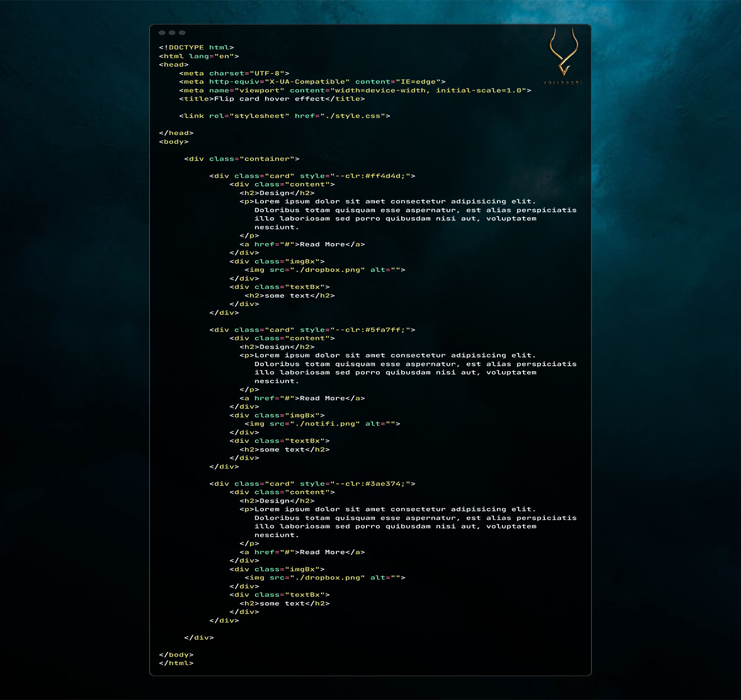Click the closing </body> tag
741x700 pixels.
[176, 655]
